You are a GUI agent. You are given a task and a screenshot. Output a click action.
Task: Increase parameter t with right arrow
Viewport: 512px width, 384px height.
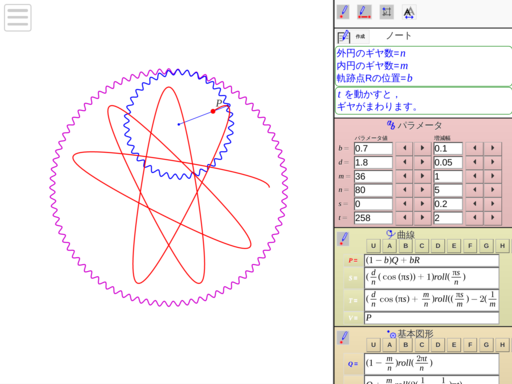click(x=422, y=218)
